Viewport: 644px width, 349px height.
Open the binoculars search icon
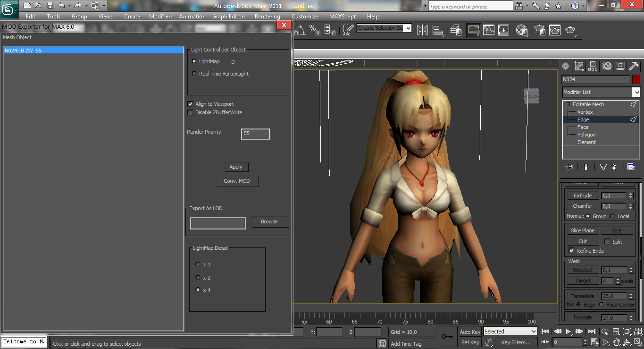[x=519, y=6]
